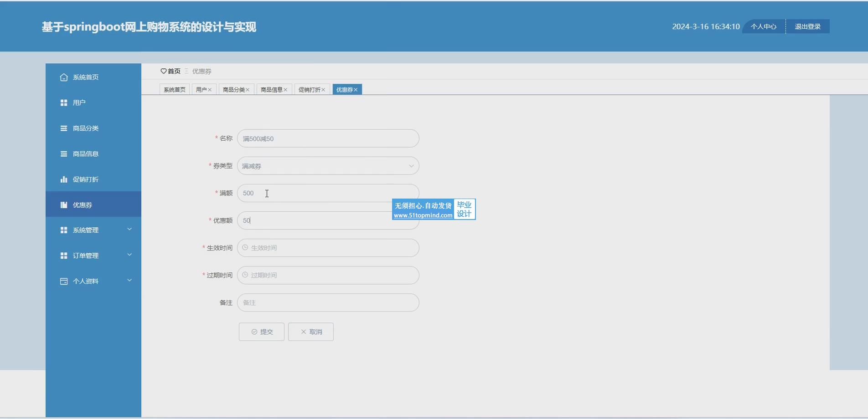Open 商品分类 from the sidebar
This screenshot has height=419, width=868.
(x=93, y=128)
